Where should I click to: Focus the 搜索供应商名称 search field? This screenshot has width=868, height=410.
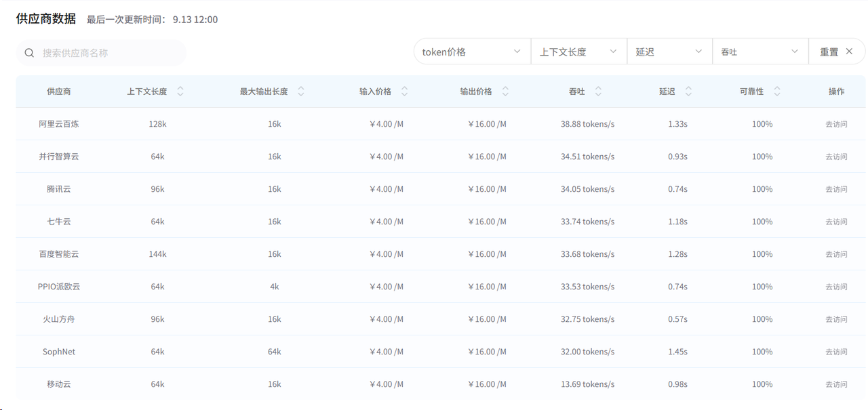[x=101, y=53]
